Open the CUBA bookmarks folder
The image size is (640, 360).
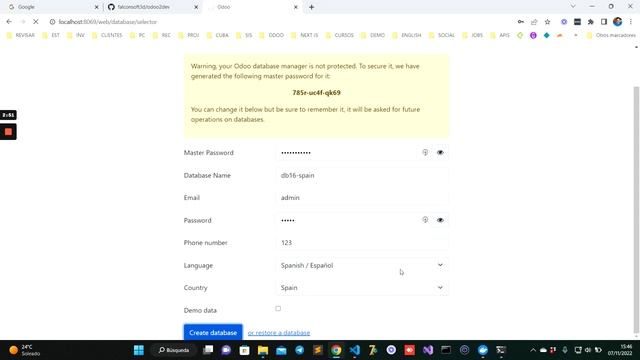click(x=218, y=35)
